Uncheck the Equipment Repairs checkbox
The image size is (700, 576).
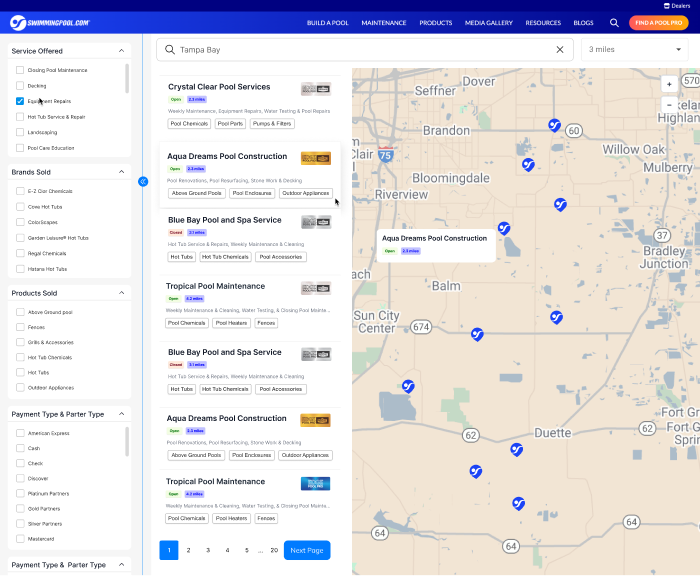click(20, 101)
